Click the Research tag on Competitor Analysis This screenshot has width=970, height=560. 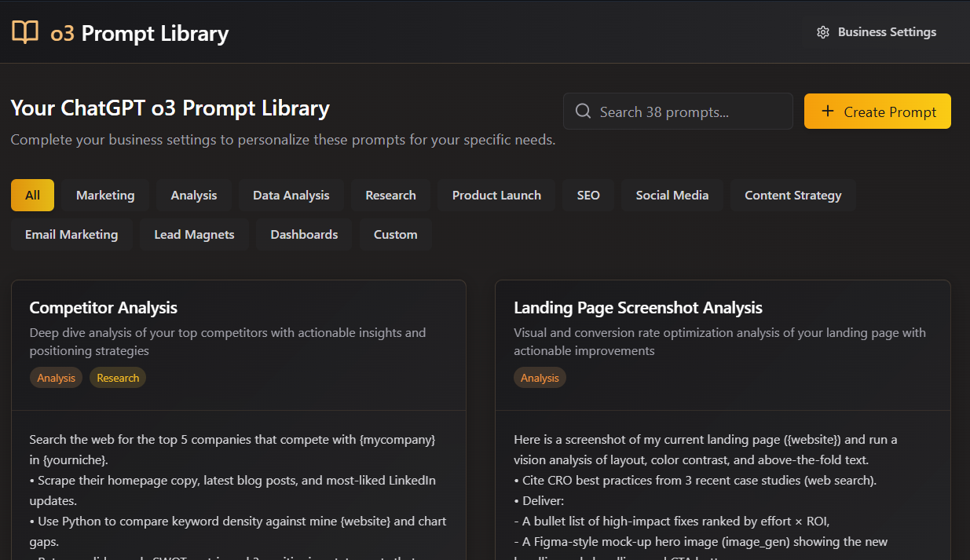[x=118, y=378]
